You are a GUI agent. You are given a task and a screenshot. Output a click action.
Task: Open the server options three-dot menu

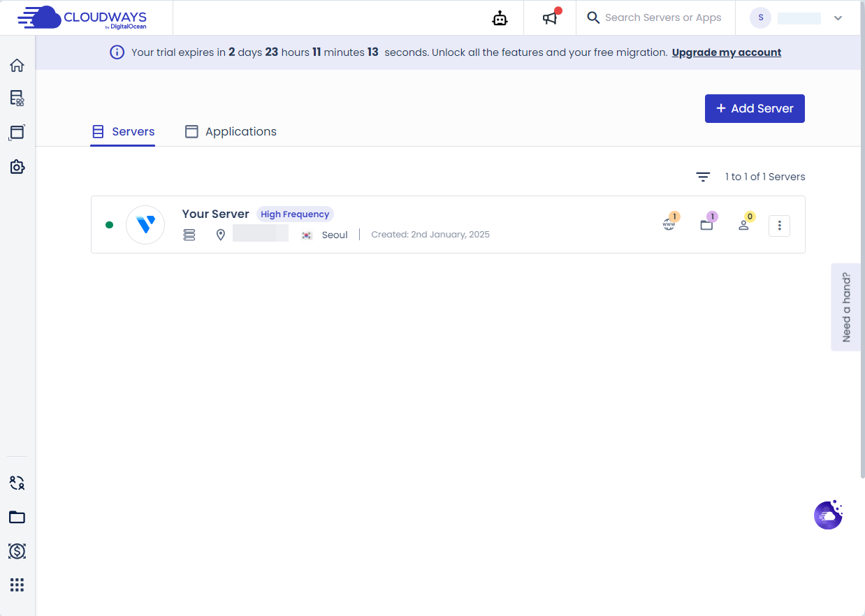tap(779, 225)
